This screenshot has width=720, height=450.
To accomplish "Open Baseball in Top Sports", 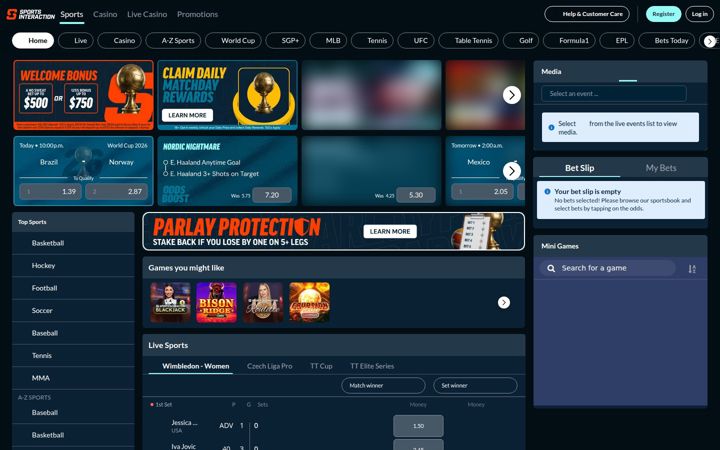I will [x=73, y=333].
